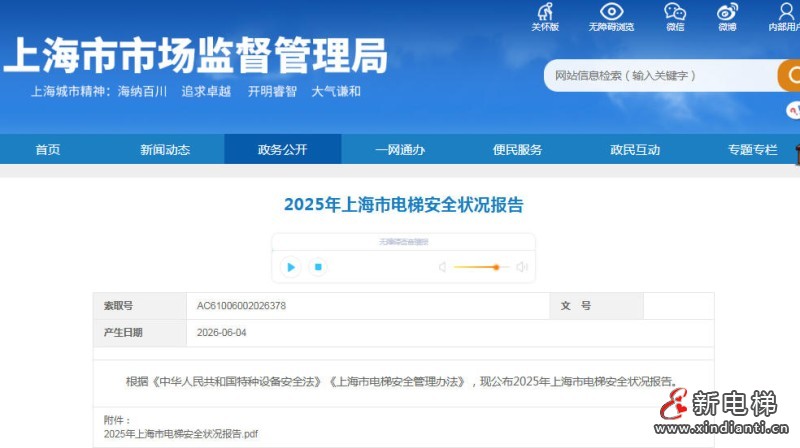
Task: Open the 微博 Weibo icon
Action: [x=727, y=17]
